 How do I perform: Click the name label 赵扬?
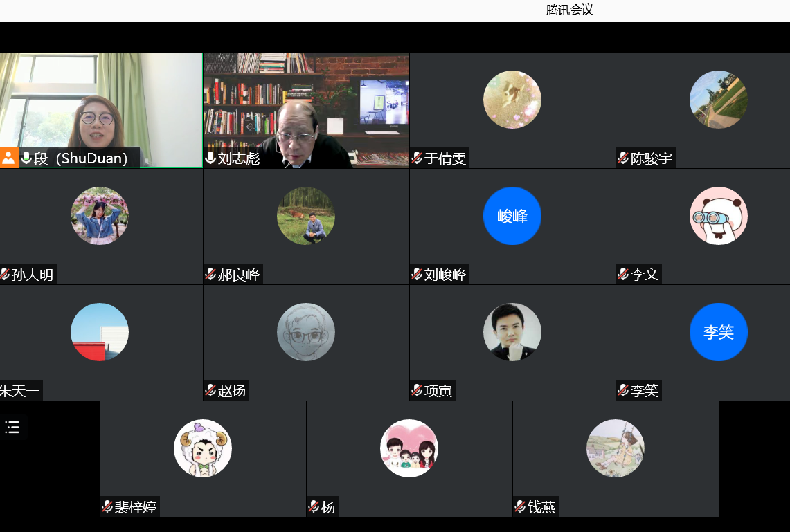(x=232, y=391)
